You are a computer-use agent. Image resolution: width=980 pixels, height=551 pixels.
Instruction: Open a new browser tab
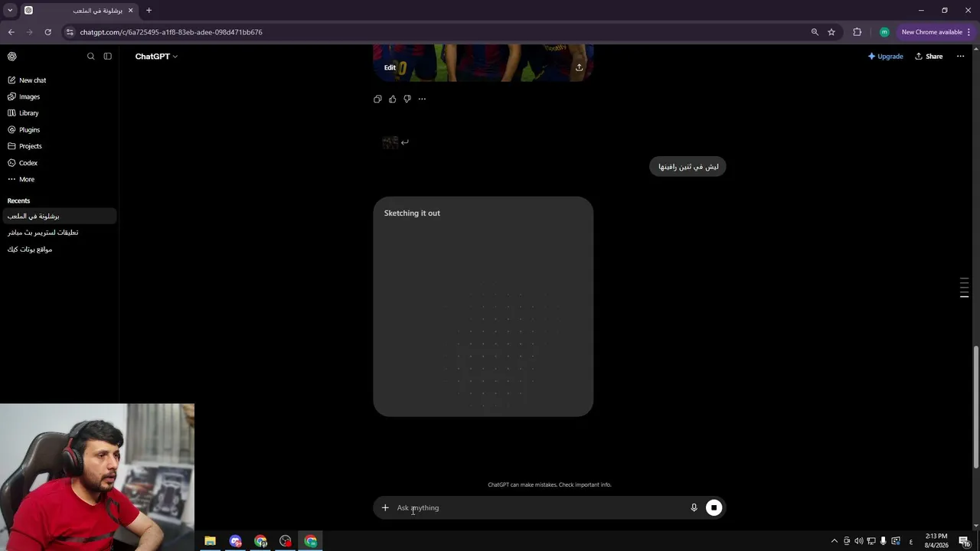point(149,11)
